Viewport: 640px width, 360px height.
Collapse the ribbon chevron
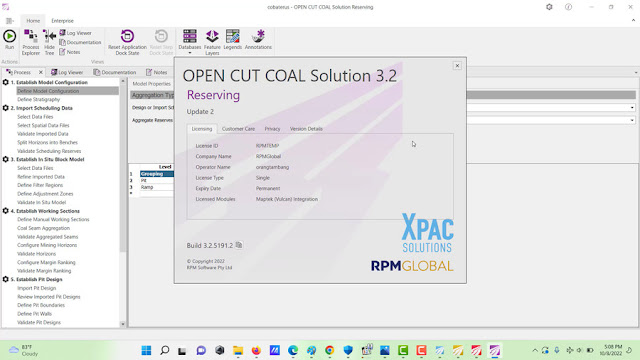(633, 20)
